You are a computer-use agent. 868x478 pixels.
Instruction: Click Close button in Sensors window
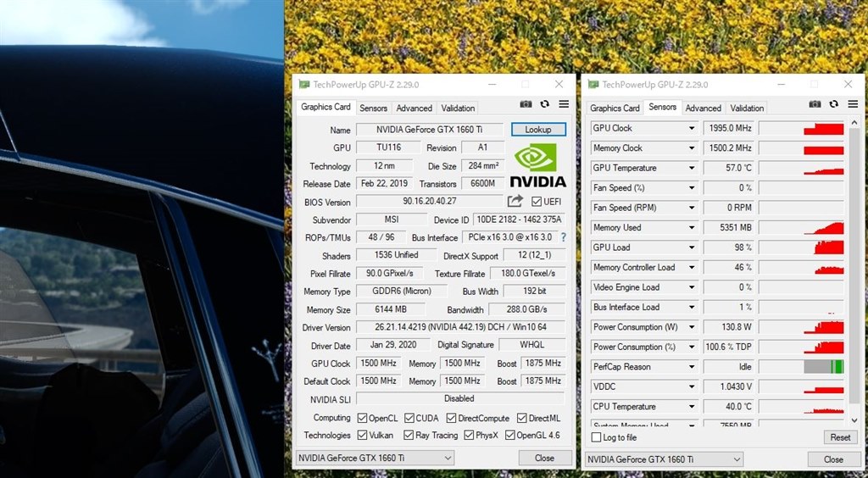833,459
